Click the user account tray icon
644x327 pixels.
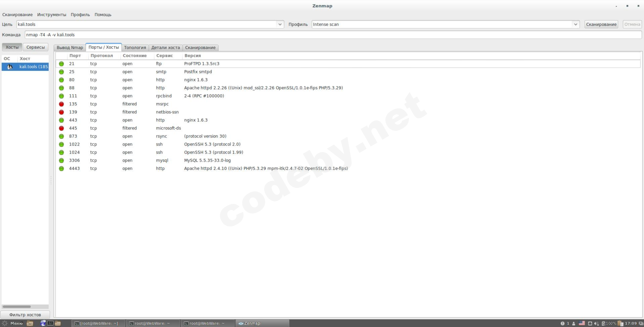pos(574,323)
